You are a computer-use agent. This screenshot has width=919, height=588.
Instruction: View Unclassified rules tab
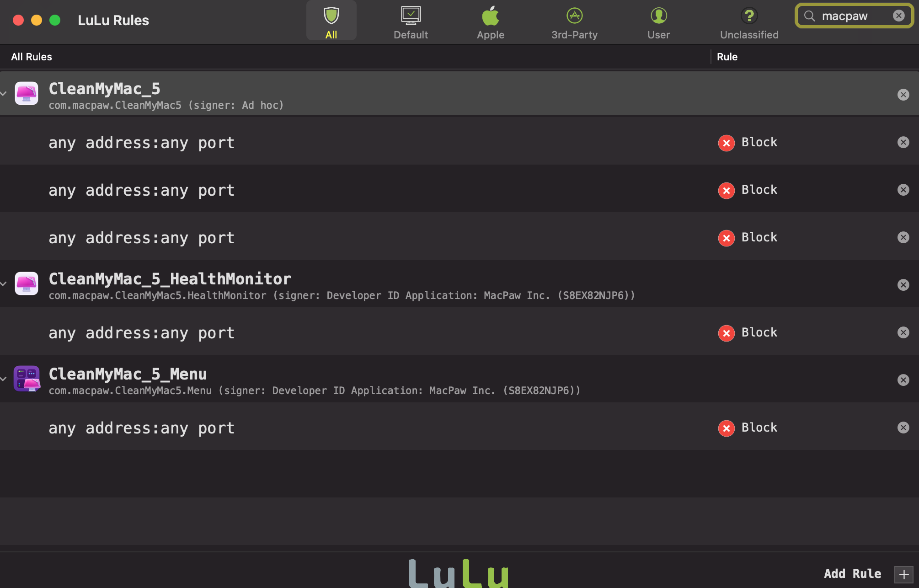pos(749,22)
